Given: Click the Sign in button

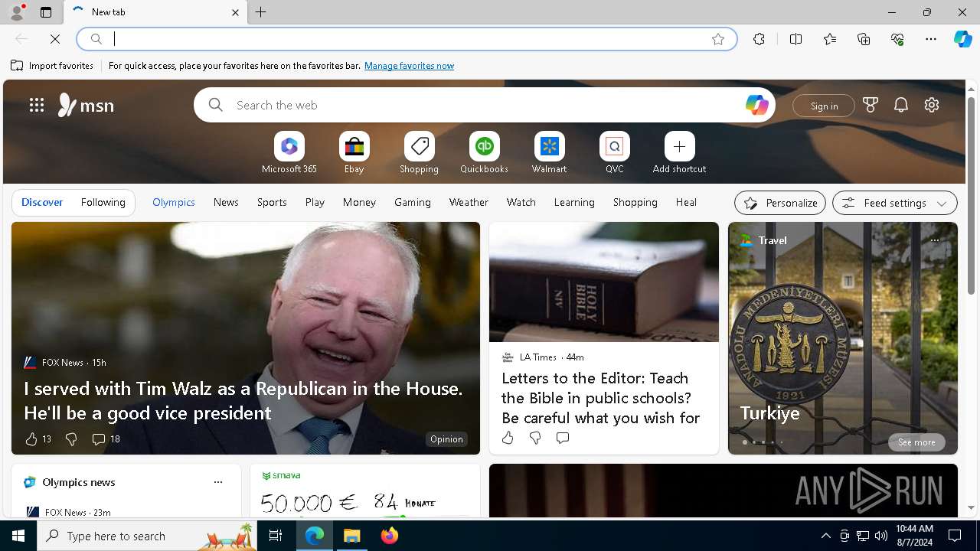Looking at the screenshot, I should coord(824,106).
